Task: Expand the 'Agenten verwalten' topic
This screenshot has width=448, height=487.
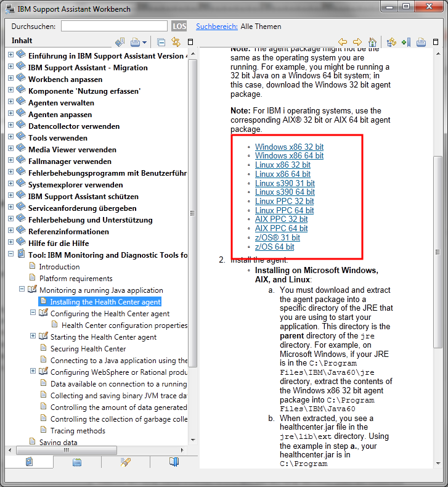Action: coord(10,102)
